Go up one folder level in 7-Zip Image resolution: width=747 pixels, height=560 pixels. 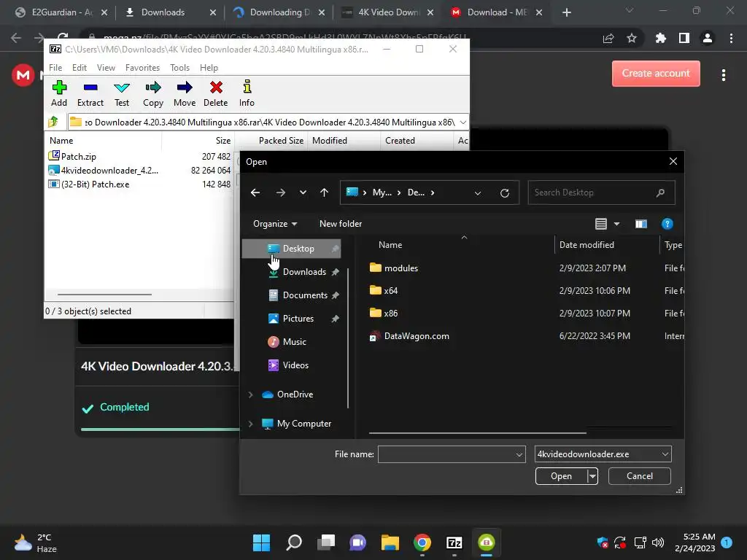53,122
